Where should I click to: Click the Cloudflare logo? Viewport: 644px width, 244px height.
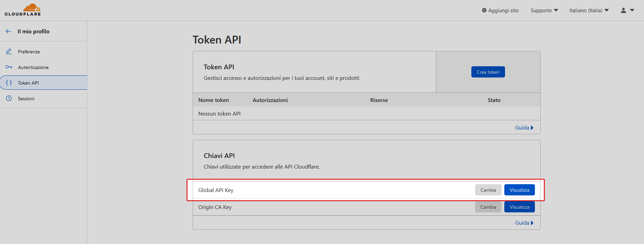(23, 10)
